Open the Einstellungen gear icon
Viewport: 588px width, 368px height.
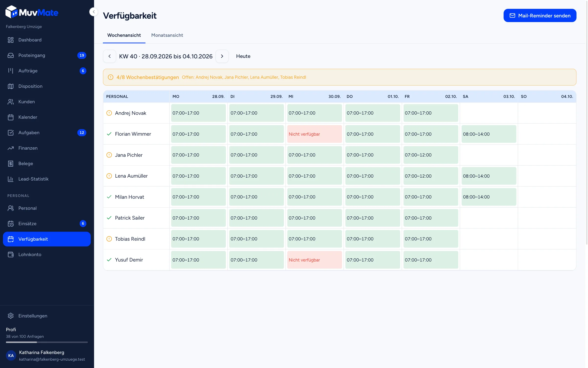11,316
